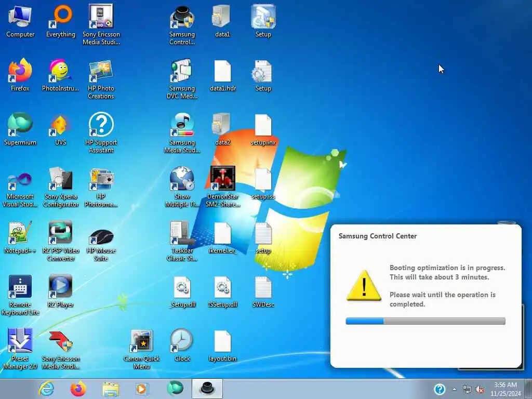Launch the RZ Player shortcut
532x399 pixels.
[x=60, y=291]
